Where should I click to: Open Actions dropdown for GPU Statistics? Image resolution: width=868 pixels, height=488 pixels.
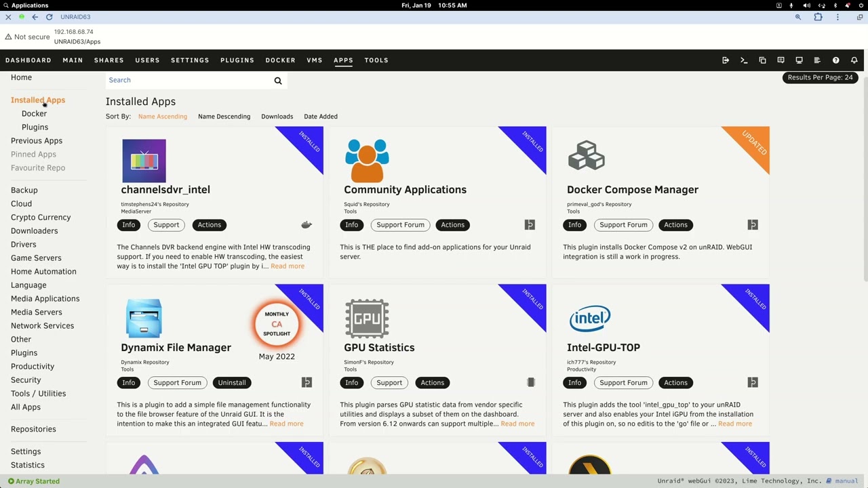(432, 383)
